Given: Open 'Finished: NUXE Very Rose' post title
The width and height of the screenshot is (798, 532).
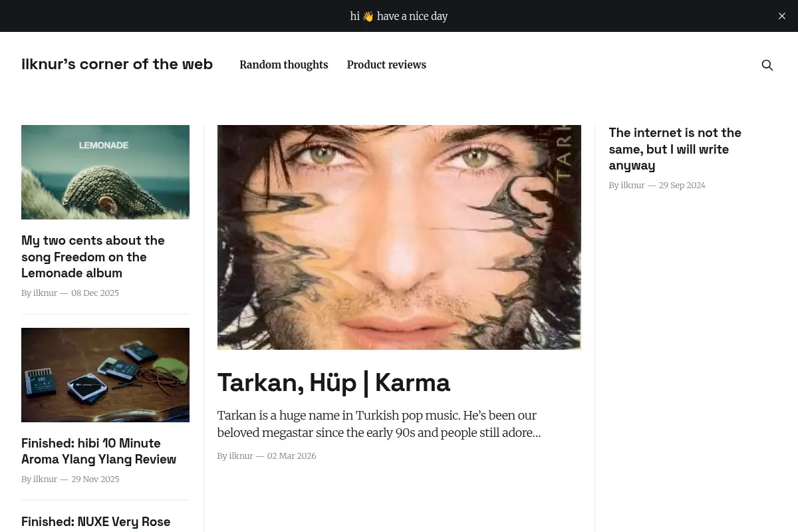Looking at the screenshot, I should pyautogui.click(x=96, y=522).
